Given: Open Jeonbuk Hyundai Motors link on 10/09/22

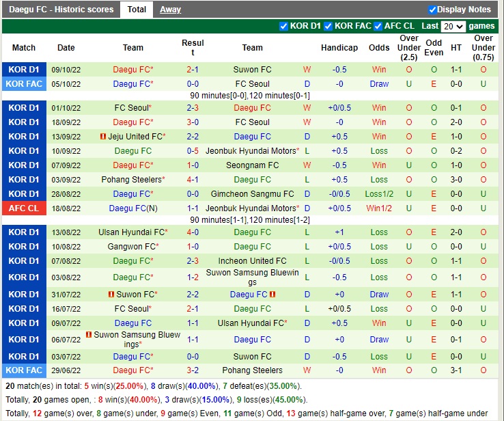Looking at the screenshot, I should click(x=252, y=151).
